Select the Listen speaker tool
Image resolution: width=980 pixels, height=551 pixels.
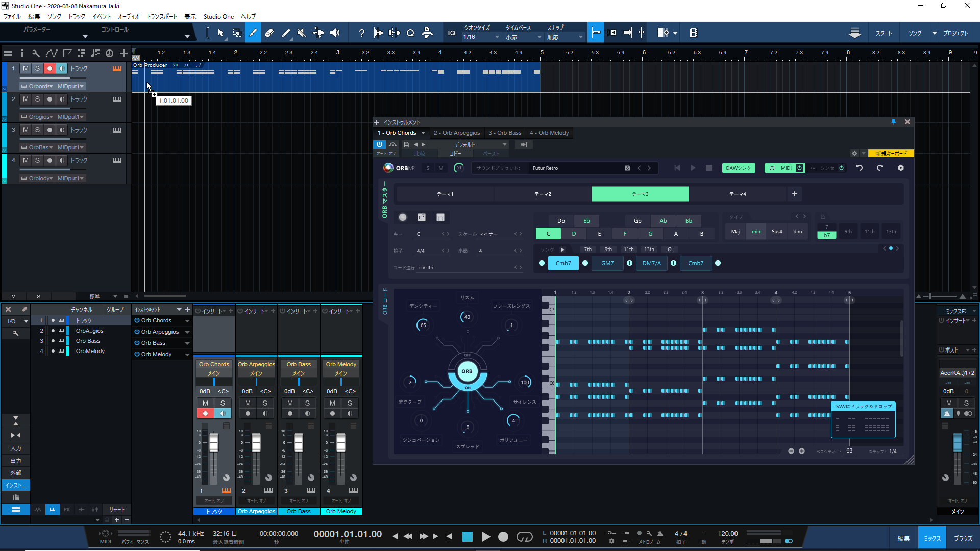click(x=335, y=33)
